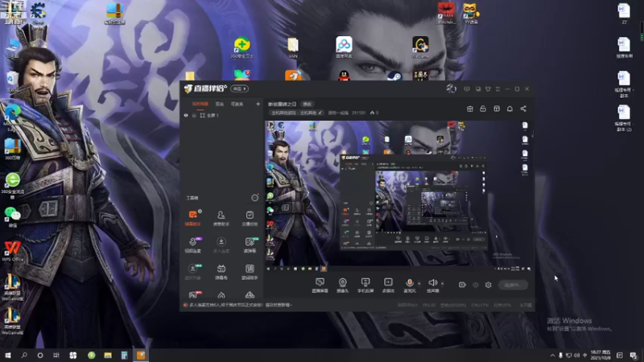Click the share icon above preview

tap(523, 109)
